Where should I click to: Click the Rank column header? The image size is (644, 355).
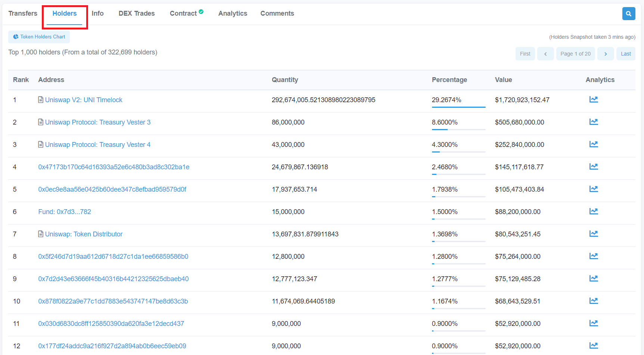point(21,80)
